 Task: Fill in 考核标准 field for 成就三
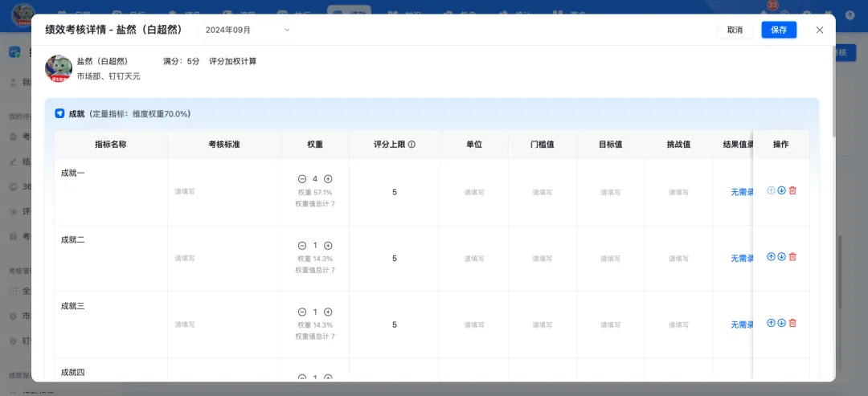point(224,325)
